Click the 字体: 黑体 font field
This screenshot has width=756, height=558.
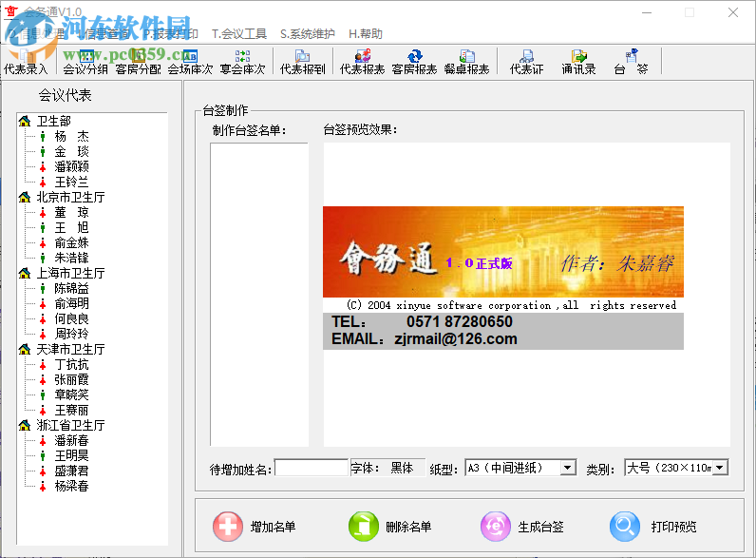pos(388,468)
